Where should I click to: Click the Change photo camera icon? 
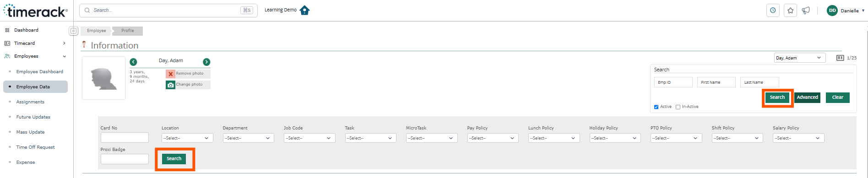click(170, 85)
